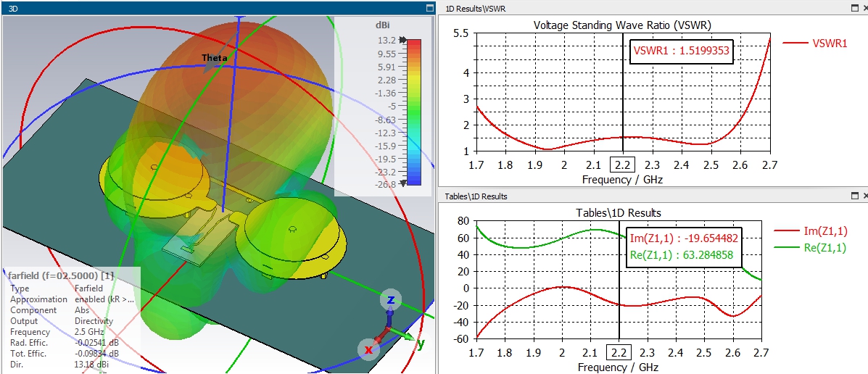
Task: Click the Output Directivity info row
Action: (x=61, y=321)
